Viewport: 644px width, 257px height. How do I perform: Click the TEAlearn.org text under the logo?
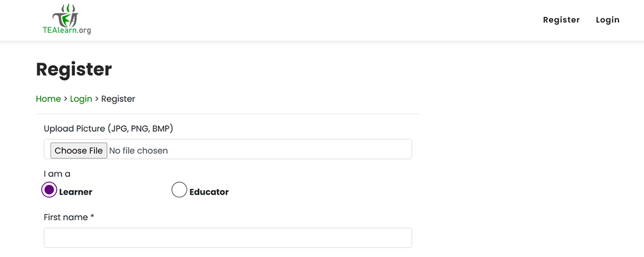click(67, 31)
